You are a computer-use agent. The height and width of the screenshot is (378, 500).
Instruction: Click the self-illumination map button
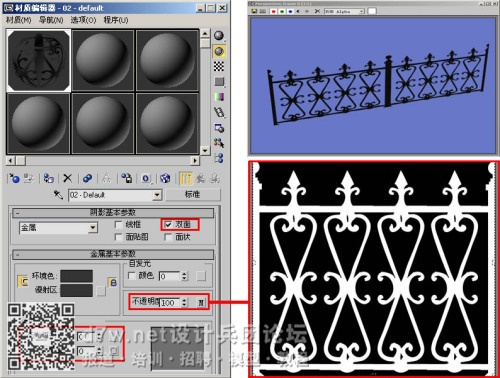[201, 276]
